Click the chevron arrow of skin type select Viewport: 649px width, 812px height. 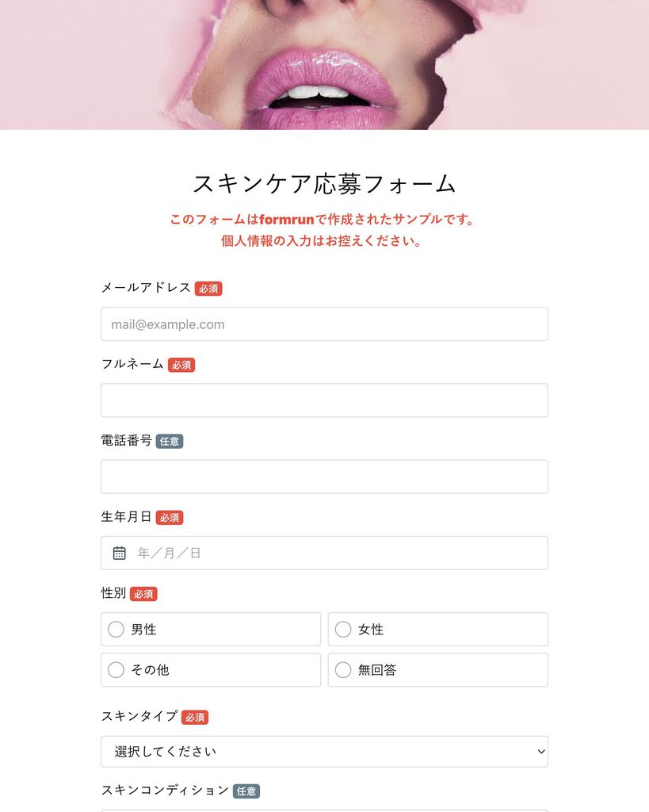(540, 752)
